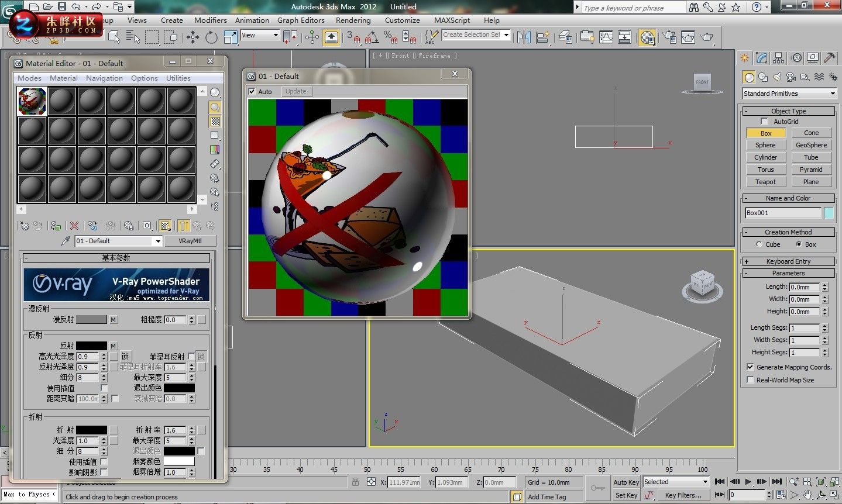
Task: Click the Auto Key button
Action: click(626, 482)
